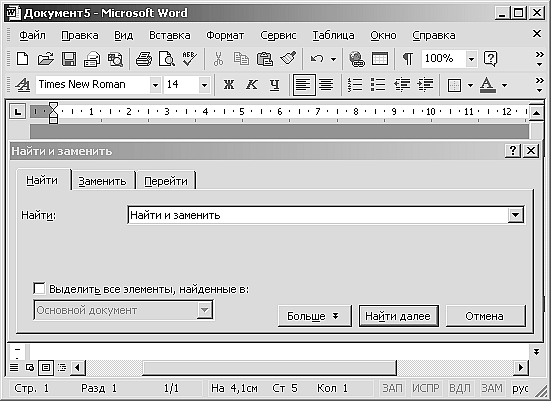Print the document with the printer icon
The height and width of the screenshot is (401, 551).
(x=144, y=59)
